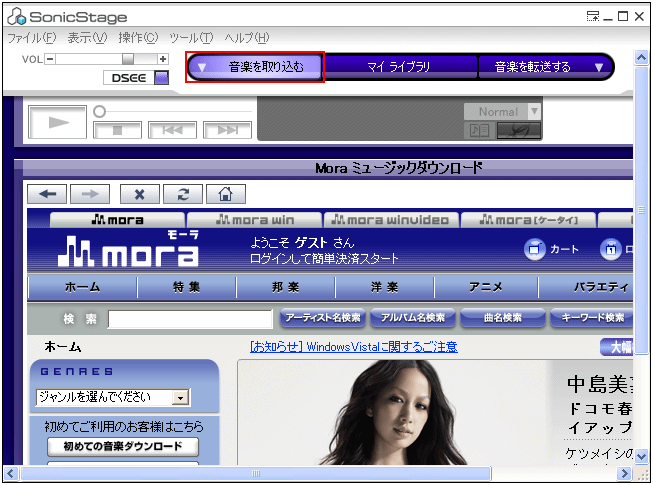This screenshot has width=653, height=485.
Task: Click the volume slider thumb
Action: coord(128,59)
